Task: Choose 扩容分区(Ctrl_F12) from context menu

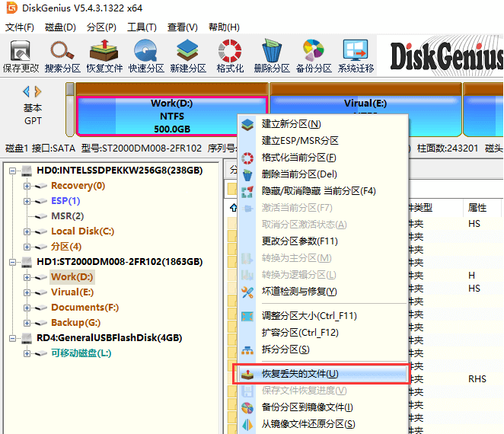Action: (x=323, y=333)
